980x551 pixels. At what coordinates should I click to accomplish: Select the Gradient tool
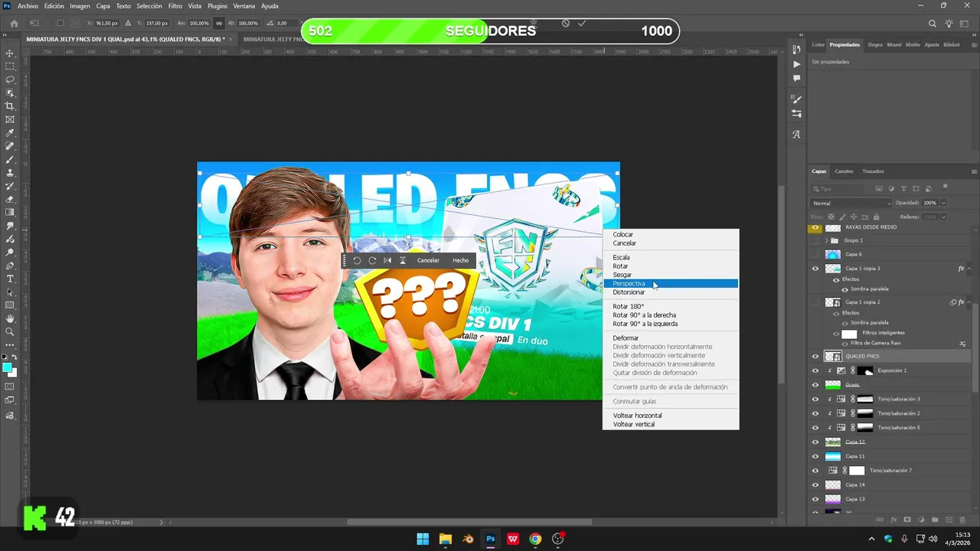point(10,212)
